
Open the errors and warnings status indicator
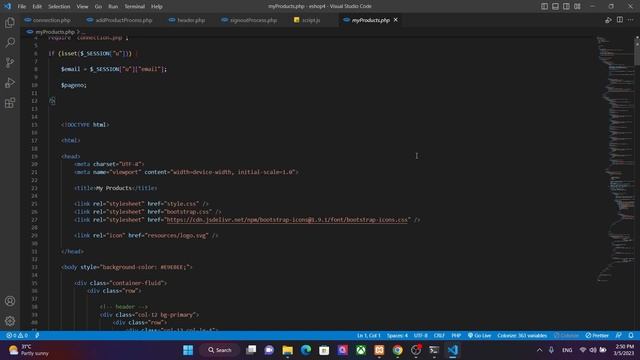(17, 336)
